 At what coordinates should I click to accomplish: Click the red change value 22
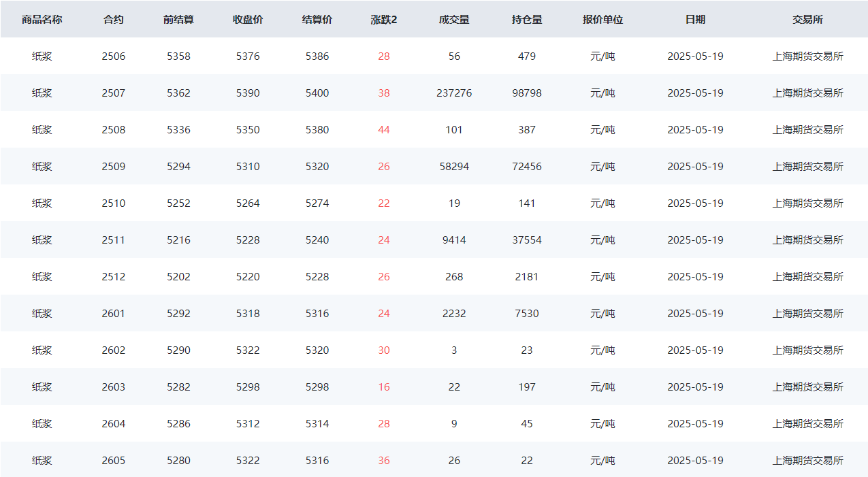point(384,203)
